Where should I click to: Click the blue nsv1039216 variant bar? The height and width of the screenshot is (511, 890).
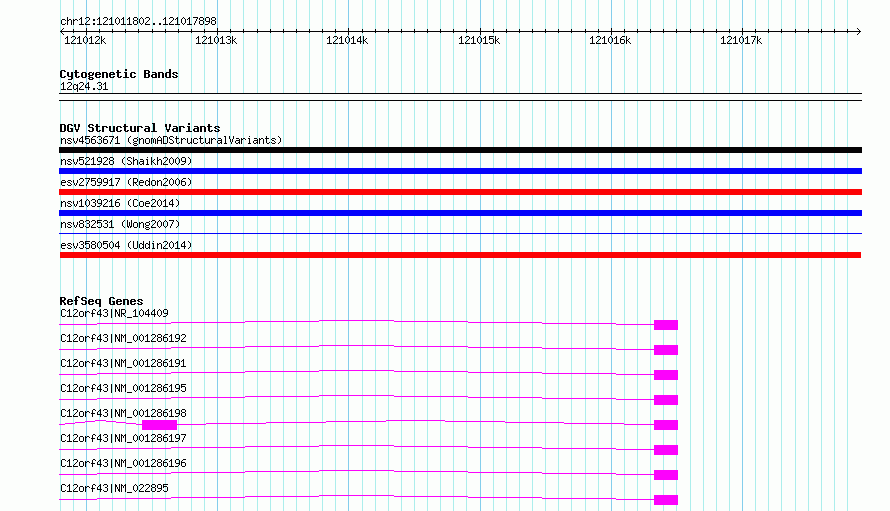click(x=460, y=213)
